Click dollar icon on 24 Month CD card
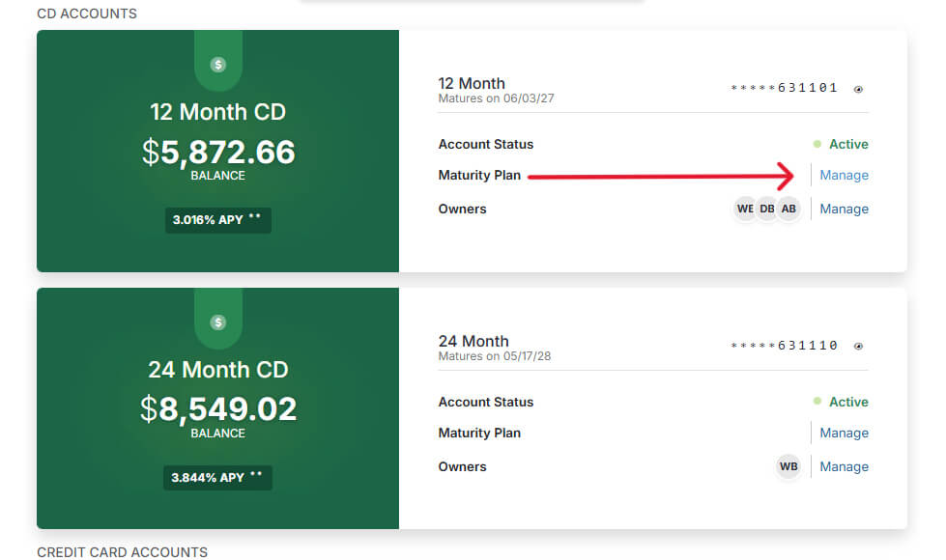Screen dimensions: 946x560 point(218,322)
